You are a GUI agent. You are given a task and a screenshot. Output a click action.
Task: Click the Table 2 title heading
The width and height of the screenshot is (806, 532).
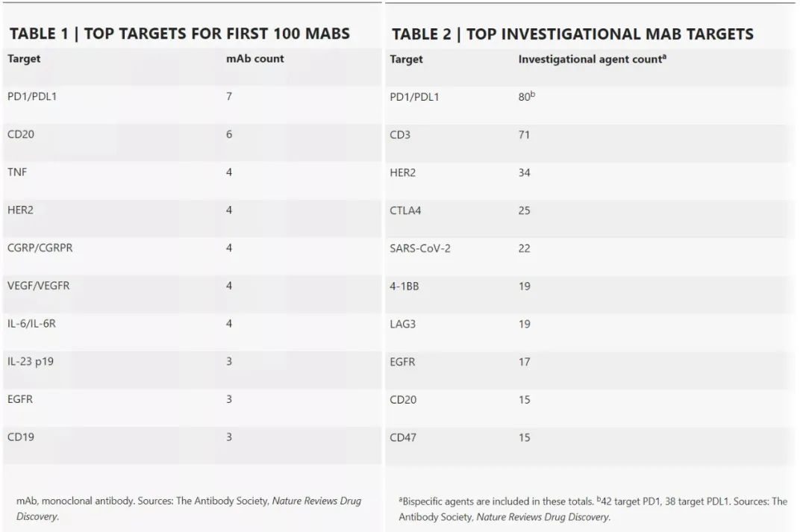[572, 34]
